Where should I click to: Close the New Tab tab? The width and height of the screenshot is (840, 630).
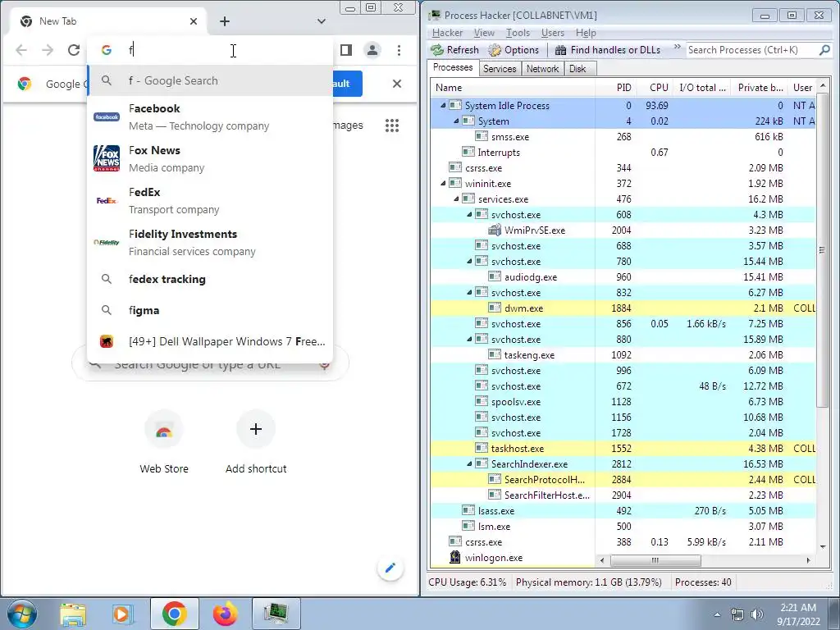pos(194,21)
